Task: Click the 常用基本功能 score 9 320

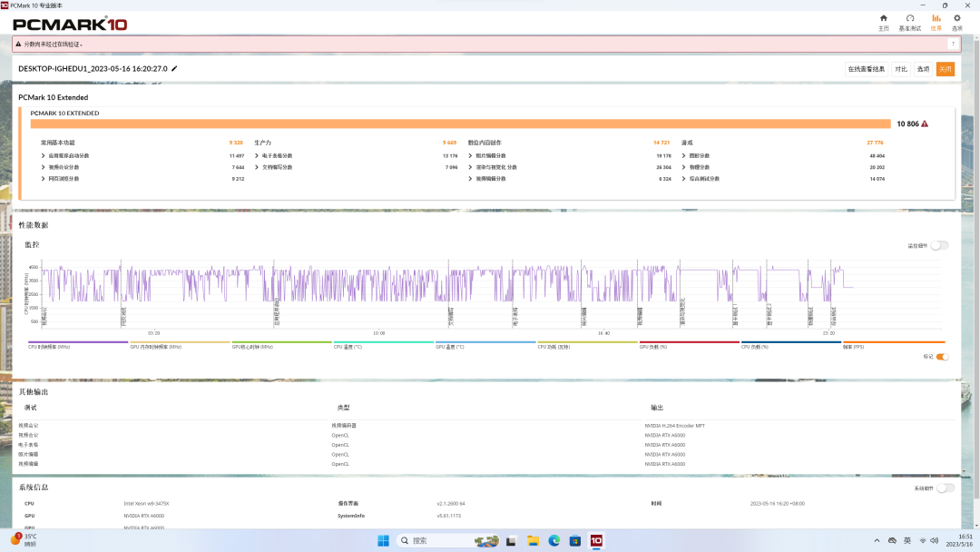Action: click(x=236, y=143)
